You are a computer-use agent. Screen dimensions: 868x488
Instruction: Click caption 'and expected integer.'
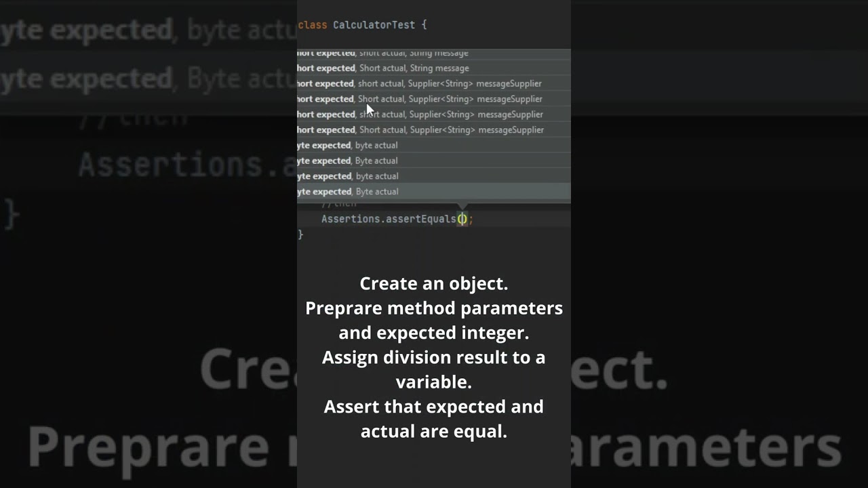coord(434,333)
